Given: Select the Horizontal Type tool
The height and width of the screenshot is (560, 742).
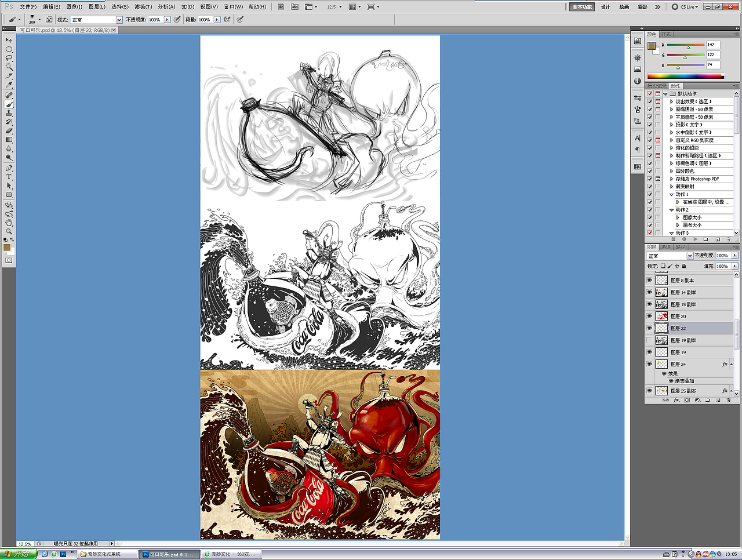Looking at the screenshot, I should click(x=9, y=177).
